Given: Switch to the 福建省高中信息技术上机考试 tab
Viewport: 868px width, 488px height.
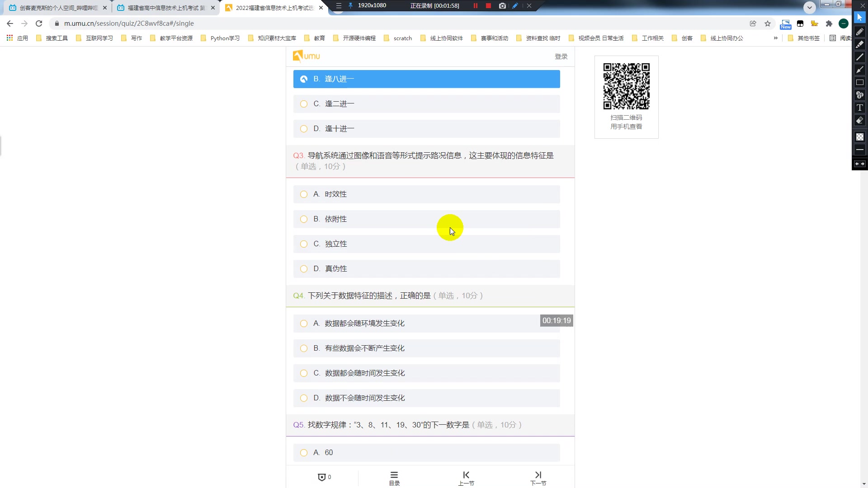Looking at the screenshot, I should pos(165,8).
